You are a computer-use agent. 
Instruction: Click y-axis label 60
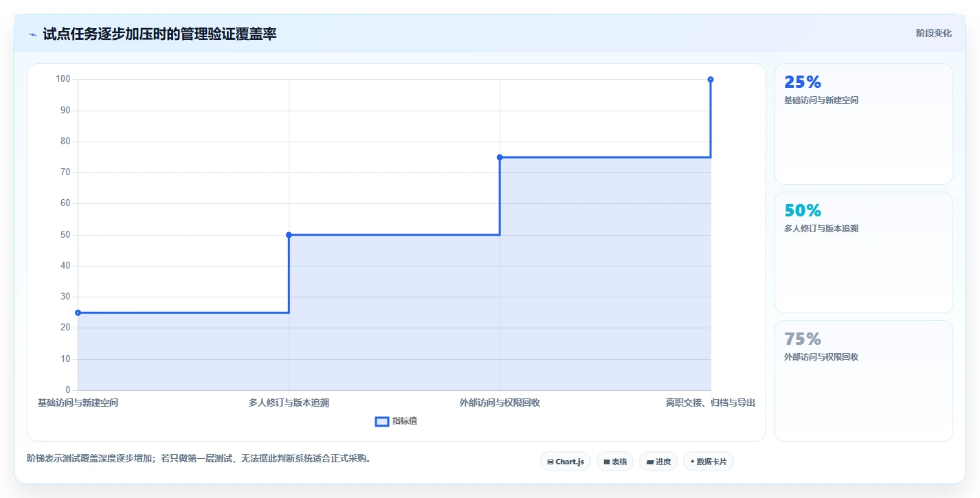[65, 204]
